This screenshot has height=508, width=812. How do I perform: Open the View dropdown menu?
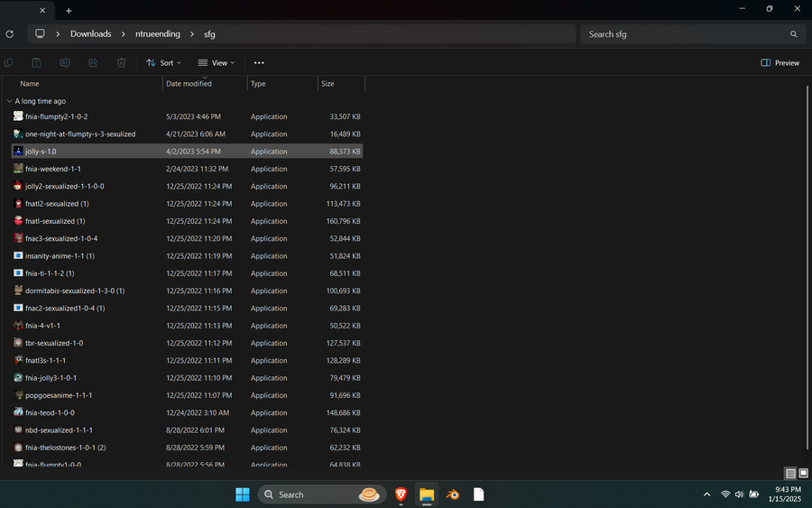pos(216,62)
